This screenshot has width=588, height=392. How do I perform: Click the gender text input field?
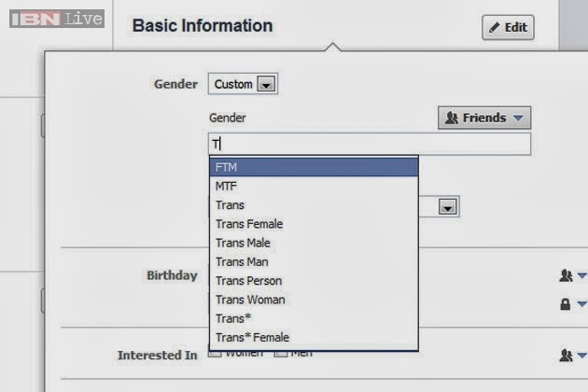[370, 144]
